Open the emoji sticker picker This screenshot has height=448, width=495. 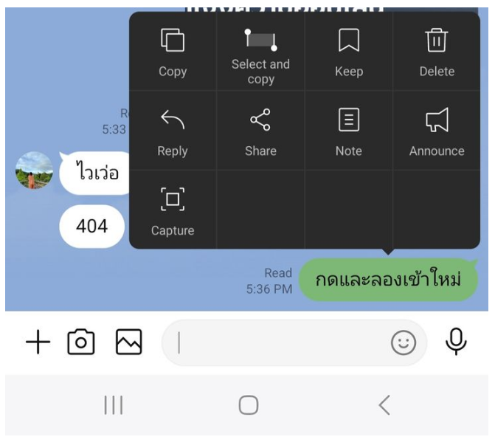tap(403, 342)
